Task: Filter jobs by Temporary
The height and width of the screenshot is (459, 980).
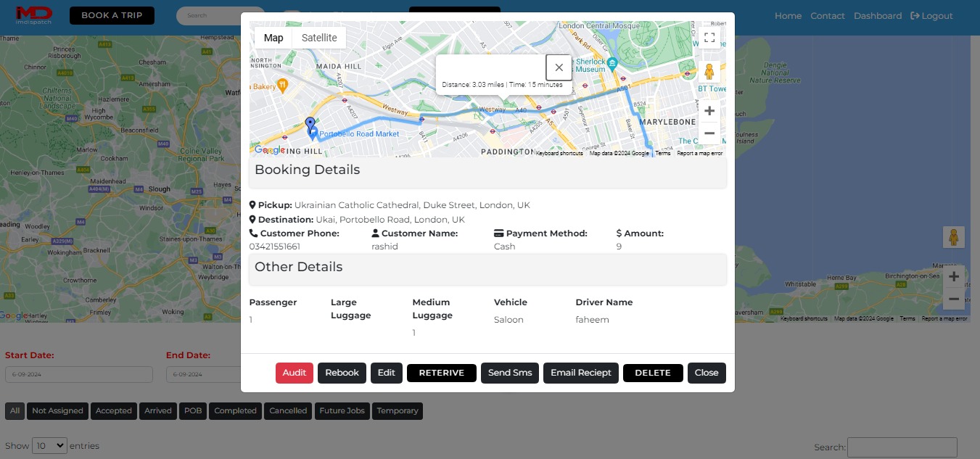Action: [x=398, y=410]
